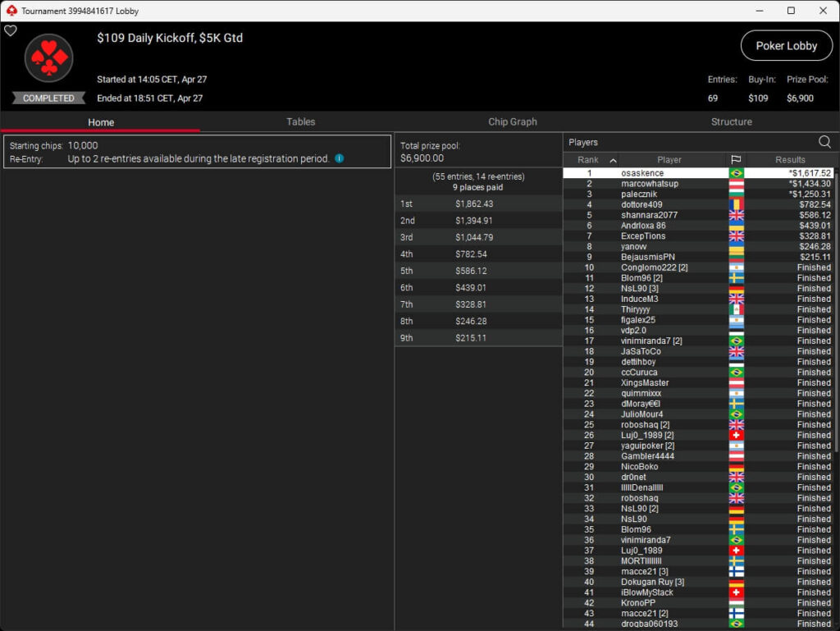Click the heart favorite icon
840x631 pixels.
pos(11,31)
